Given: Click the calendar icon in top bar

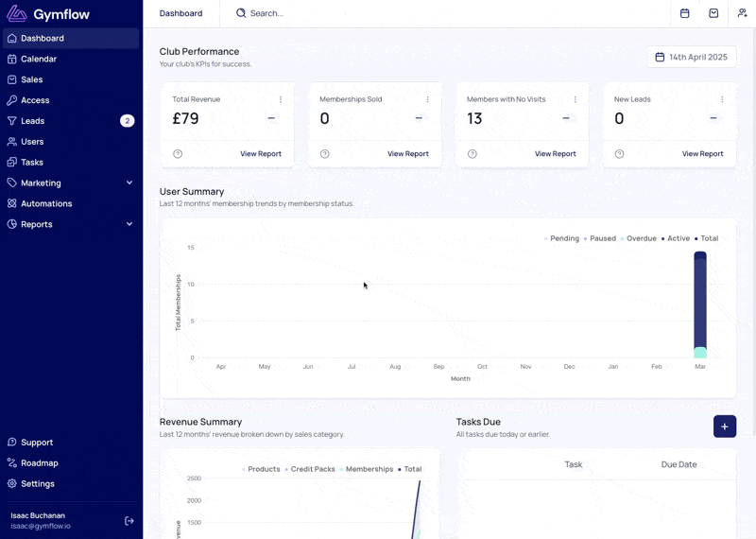Looking at the screenshot, I should (x=684, y=13).
